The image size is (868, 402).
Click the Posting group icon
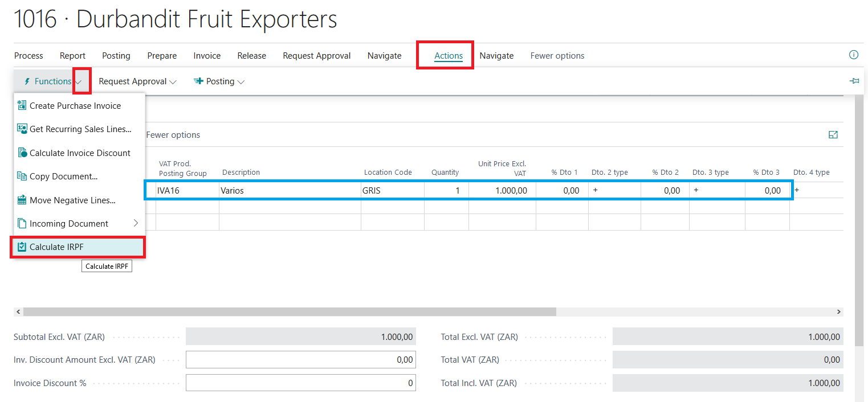[x=198, y=81]
